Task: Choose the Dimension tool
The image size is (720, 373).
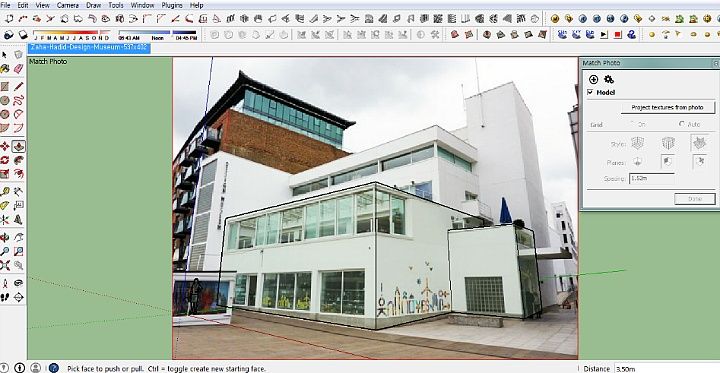Action: tap(18, 192)
